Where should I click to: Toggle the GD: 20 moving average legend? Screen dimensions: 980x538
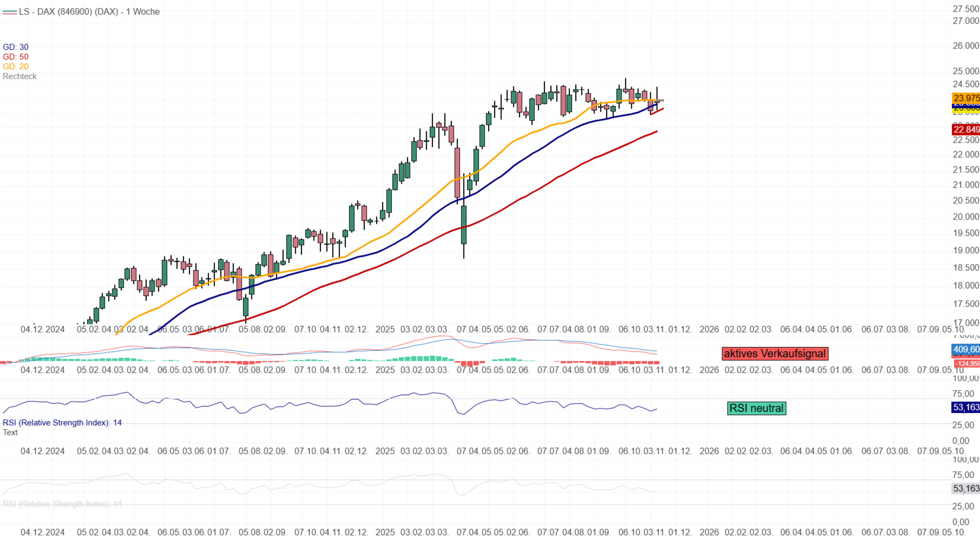pyautogui.click(x=16, y=67)
